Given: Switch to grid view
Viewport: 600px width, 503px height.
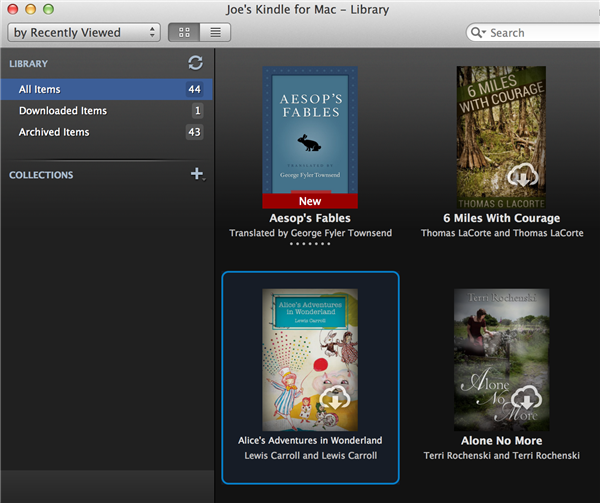Looking at the screenshot, I should tap(184, 33).
